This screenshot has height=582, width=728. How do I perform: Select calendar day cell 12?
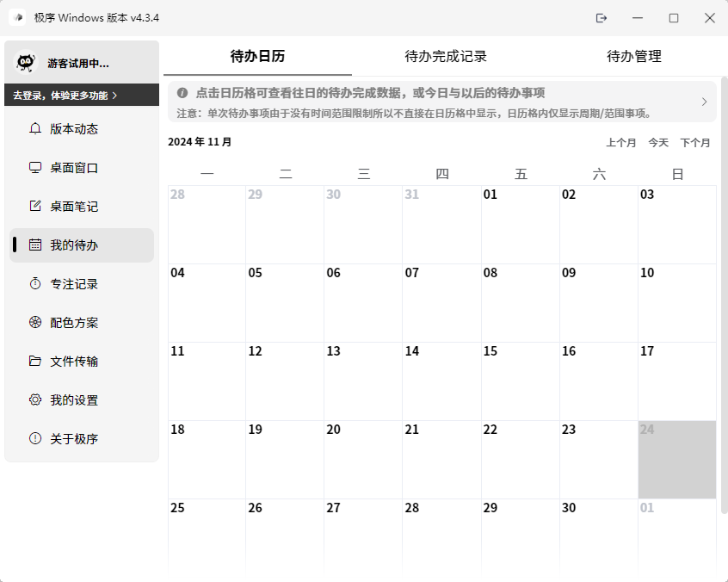[285, 381]
